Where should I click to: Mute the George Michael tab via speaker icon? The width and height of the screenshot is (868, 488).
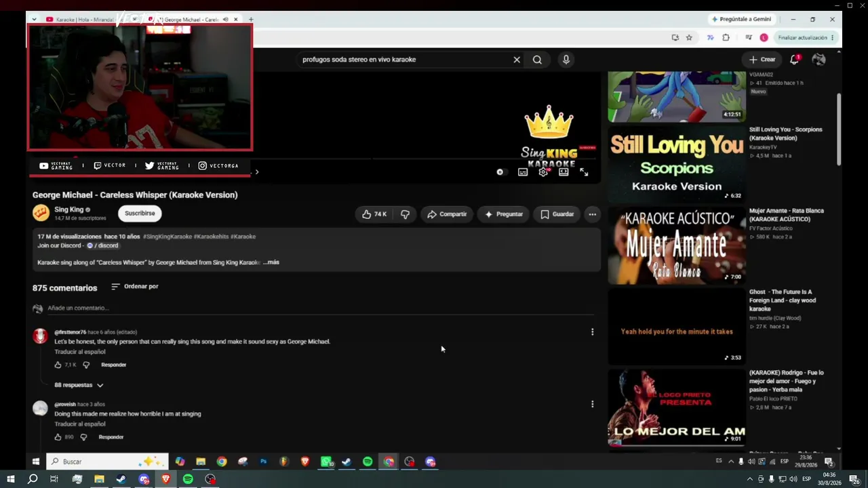tap(225, 20)
